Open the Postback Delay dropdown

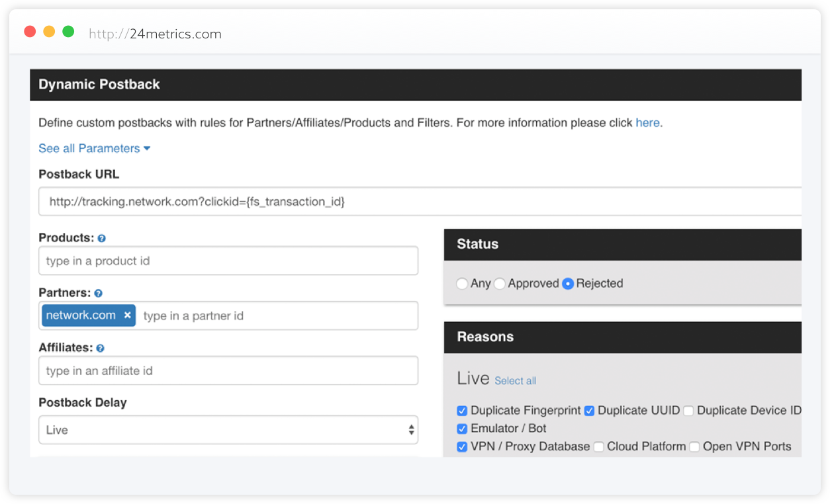[228, 430]
